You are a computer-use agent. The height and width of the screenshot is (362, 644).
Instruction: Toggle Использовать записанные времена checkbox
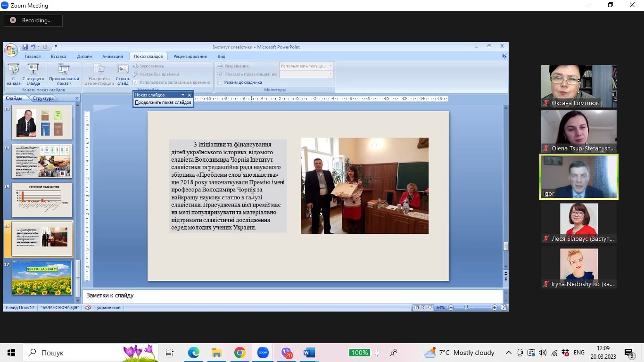click(135, 82)
